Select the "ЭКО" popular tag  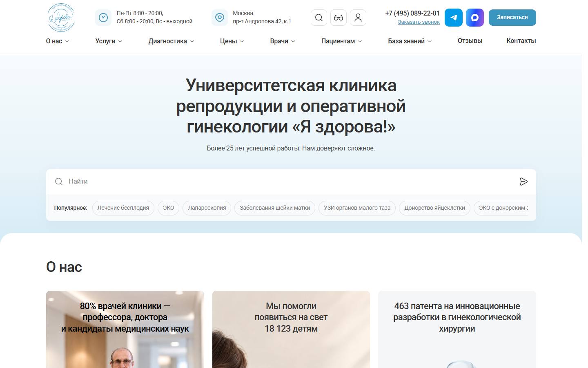coord(169,208)
